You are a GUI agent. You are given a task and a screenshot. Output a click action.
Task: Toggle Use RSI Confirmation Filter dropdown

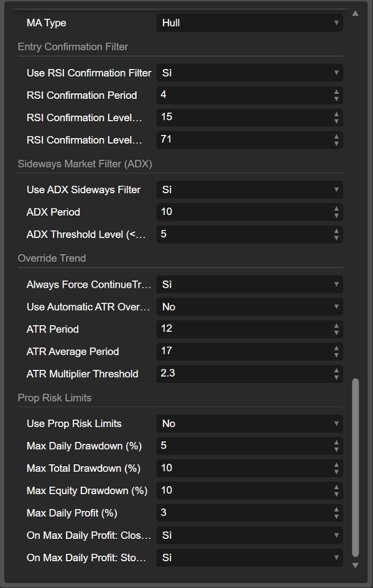(249, 73)
